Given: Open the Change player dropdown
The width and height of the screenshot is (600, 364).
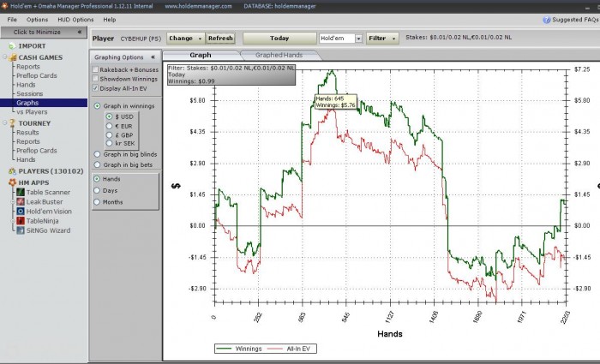Looking at the screenshot, I should (186, 39).
